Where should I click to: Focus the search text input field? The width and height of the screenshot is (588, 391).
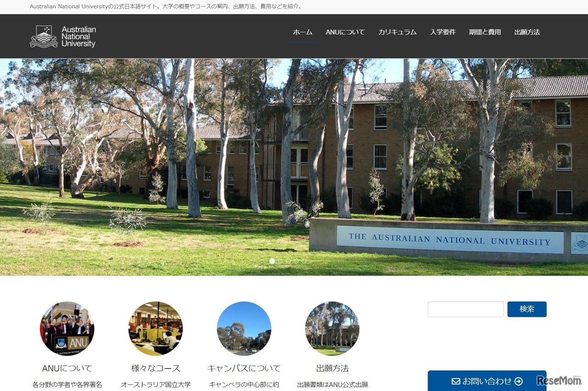coord(466,309)
